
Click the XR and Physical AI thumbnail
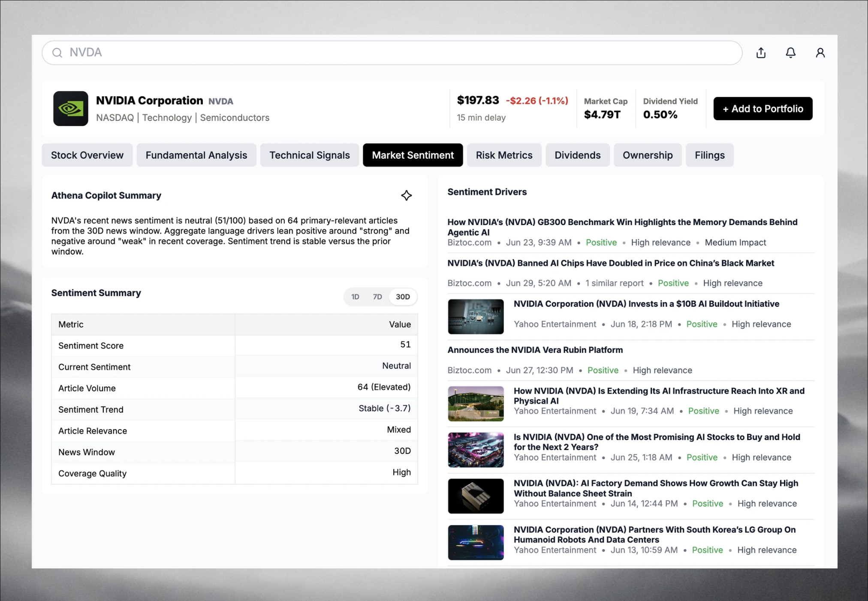[476, 404]
